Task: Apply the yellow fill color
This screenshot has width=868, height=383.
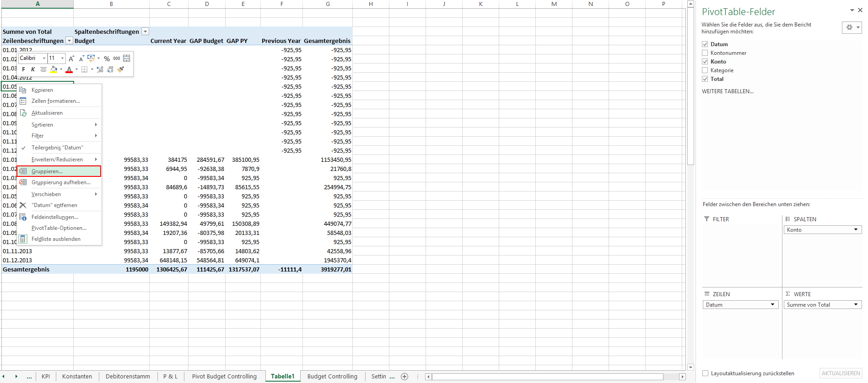Action: pyautogui.click(x=54, y=69)
